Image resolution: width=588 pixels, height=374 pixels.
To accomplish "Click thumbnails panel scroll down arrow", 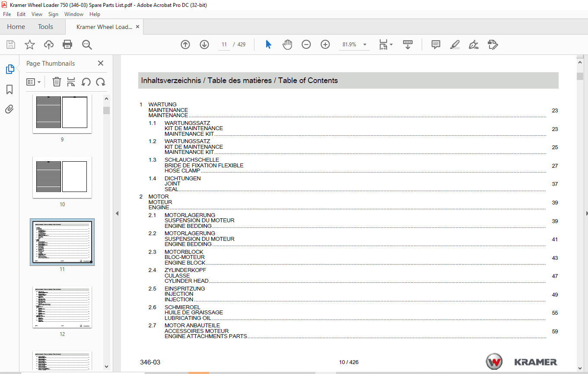I will point(107,367).
